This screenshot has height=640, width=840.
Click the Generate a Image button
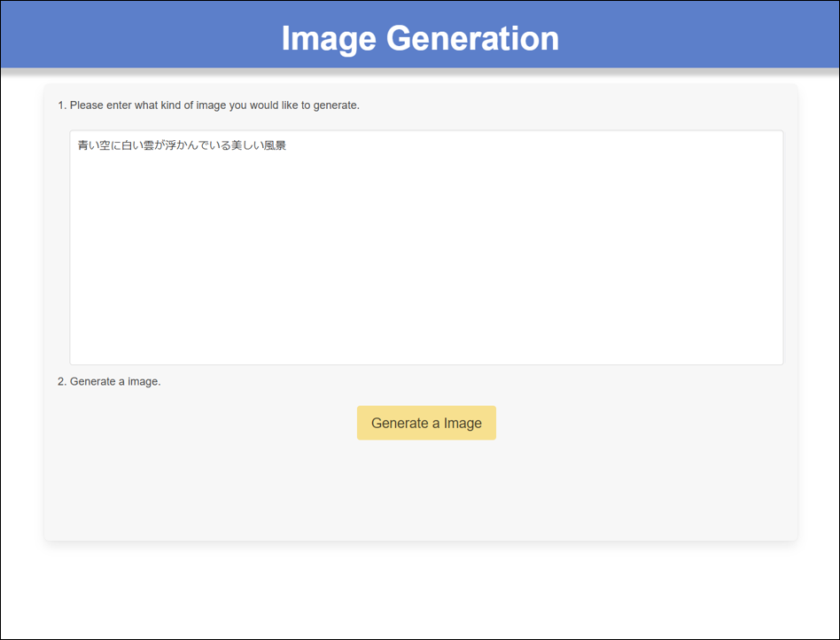426,423
